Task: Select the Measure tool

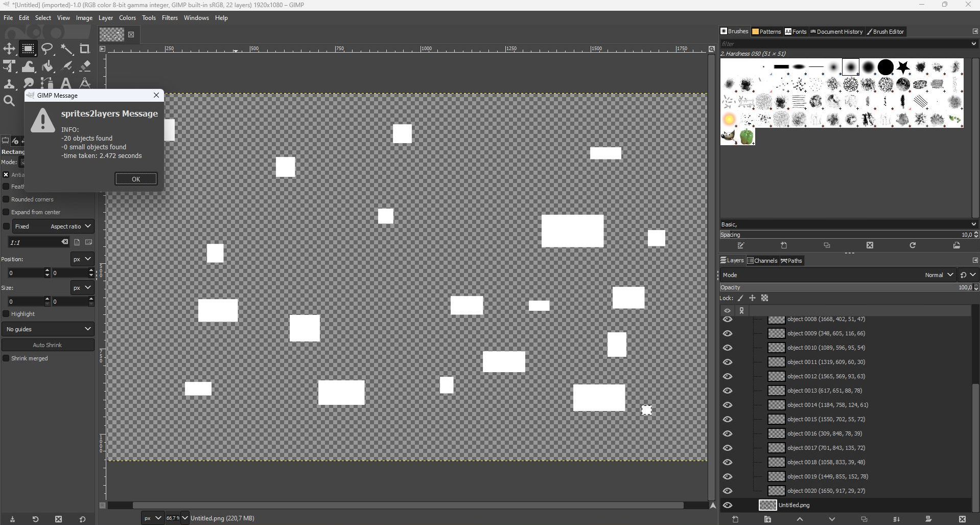Action: pyautogui.click(x=85, y=83)
